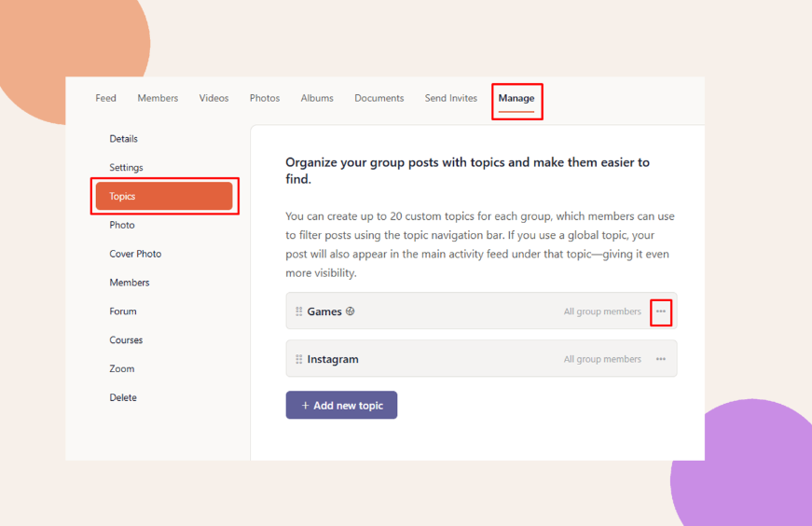Click 'All group members' on Instagram row
This screenshot has height=526, width=812.
[x=602, y=359]
